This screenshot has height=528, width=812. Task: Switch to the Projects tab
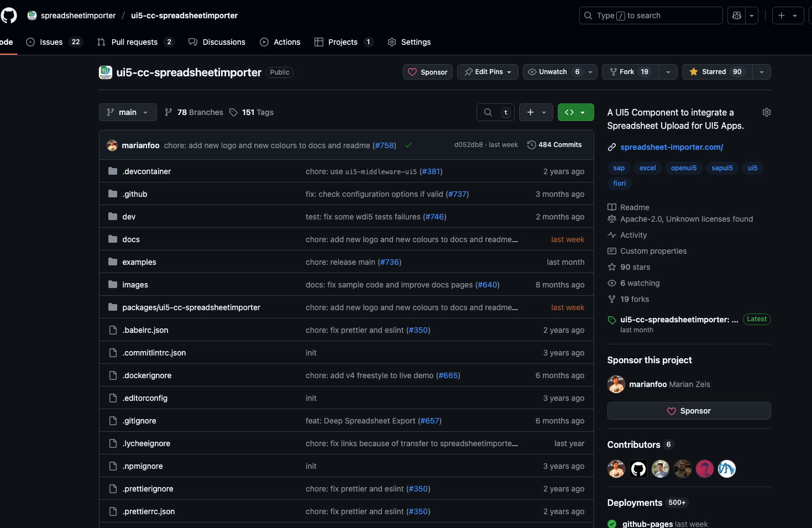click(x=344, y=42)
